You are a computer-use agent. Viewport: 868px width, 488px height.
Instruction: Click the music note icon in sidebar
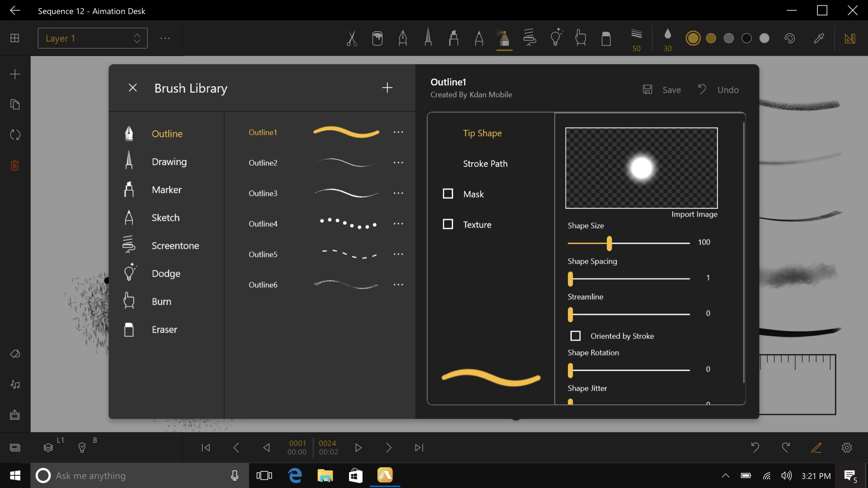pyautogui.click(x=15, y=384)
